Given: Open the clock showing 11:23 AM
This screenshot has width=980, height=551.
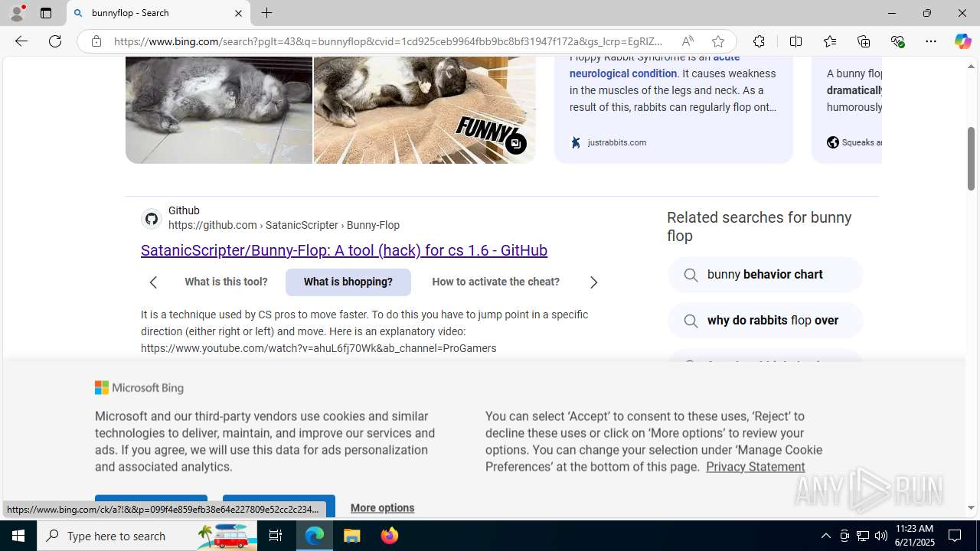Looking at the screenshot, I should [x=914, y=536].
